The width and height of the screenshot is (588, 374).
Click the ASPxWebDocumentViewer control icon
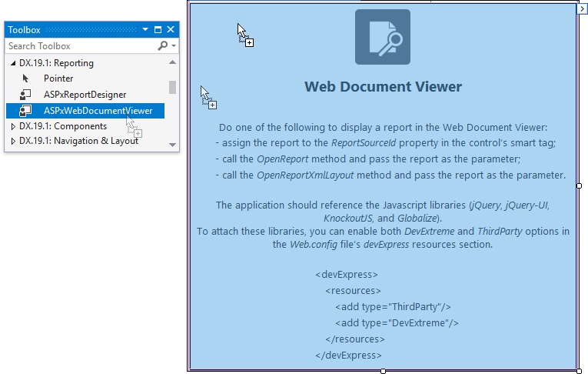point(25,111)
